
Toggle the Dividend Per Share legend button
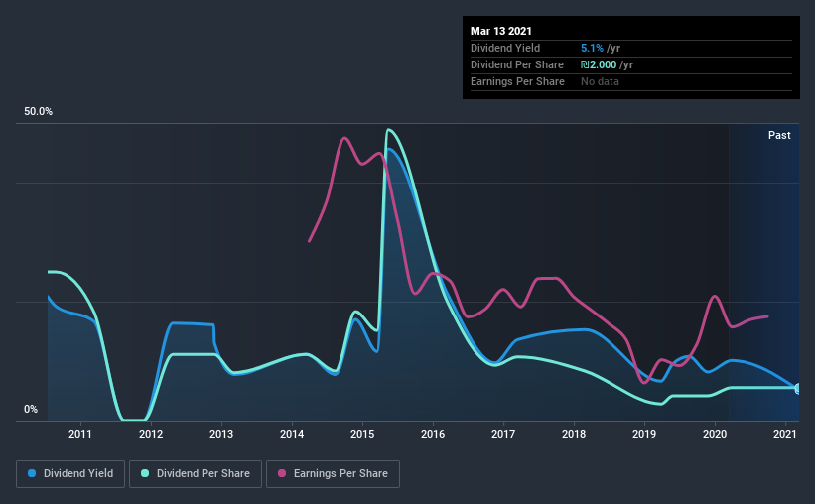click(x=196, y=474)
